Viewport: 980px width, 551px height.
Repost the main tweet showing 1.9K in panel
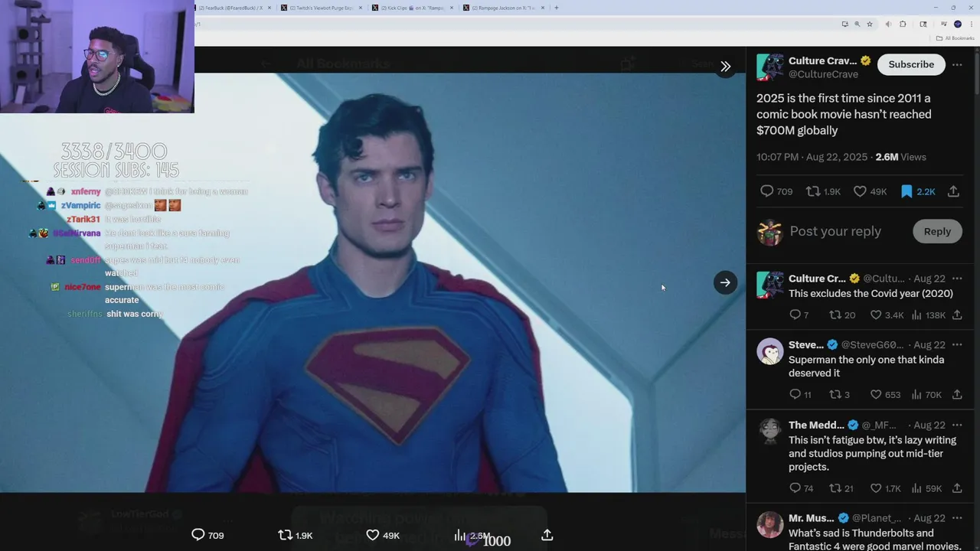click(x=823, y=191)
